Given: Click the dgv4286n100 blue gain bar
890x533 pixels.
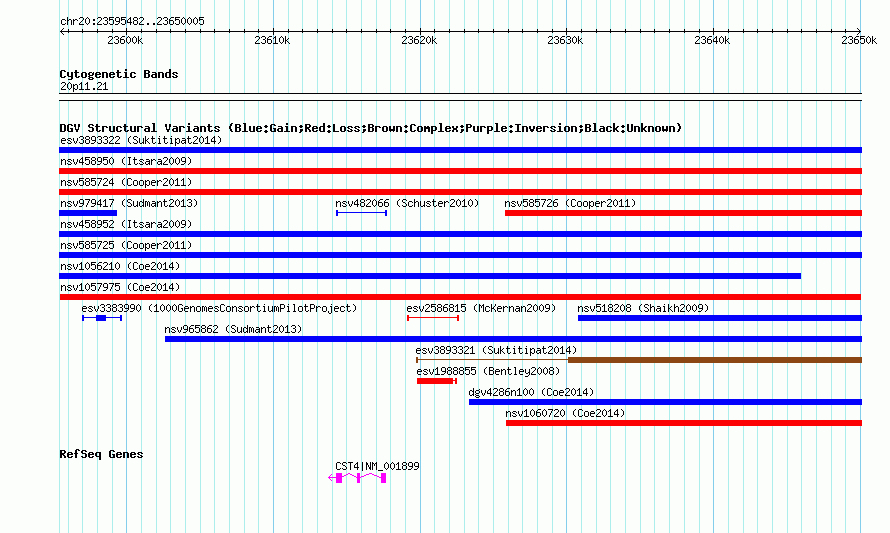Looking at the screenshot, I should click(665, 402).
